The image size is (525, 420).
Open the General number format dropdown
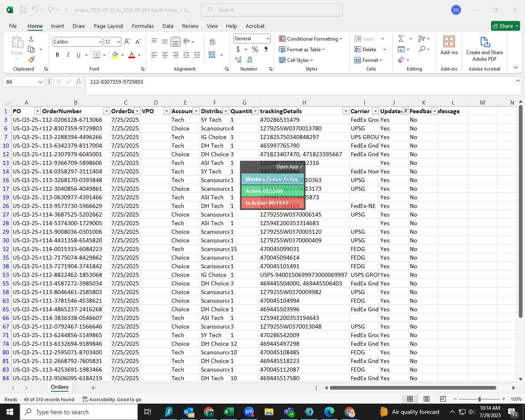pos(268,39)
